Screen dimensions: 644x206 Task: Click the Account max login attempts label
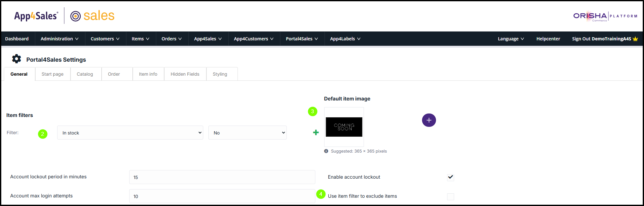tap(41, 196)
